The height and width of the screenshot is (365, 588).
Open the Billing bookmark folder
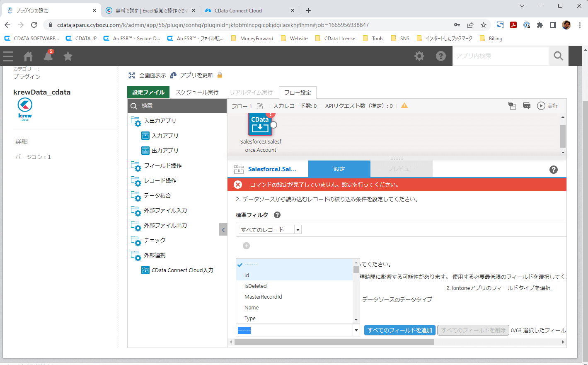[x=491, y=38]
